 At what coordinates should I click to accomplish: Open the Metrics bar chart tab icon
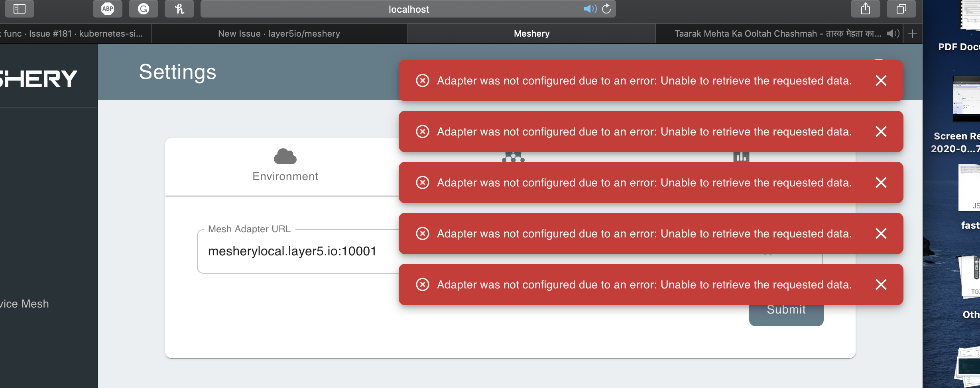point(741,157)
